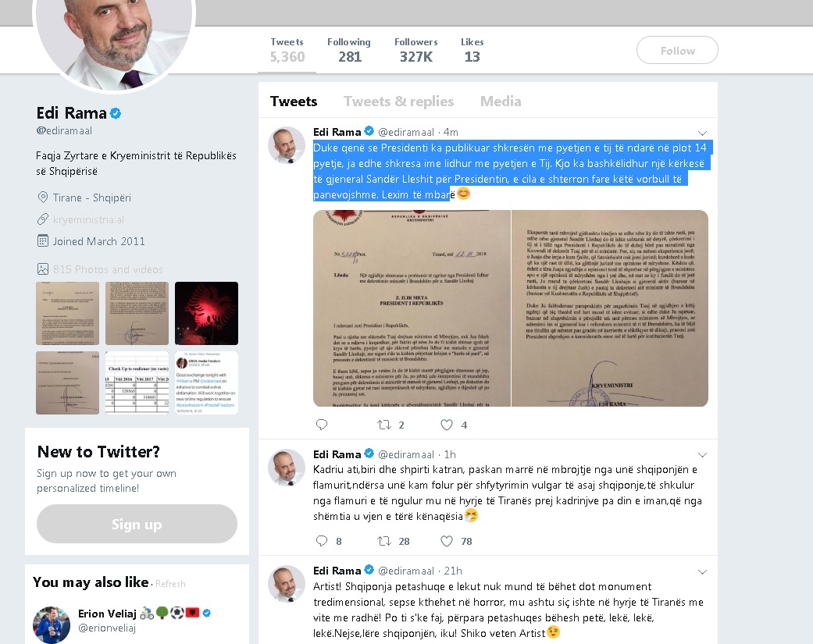
Task: Expand options chevron on the 4m tweet
Action: coord(703,133)
